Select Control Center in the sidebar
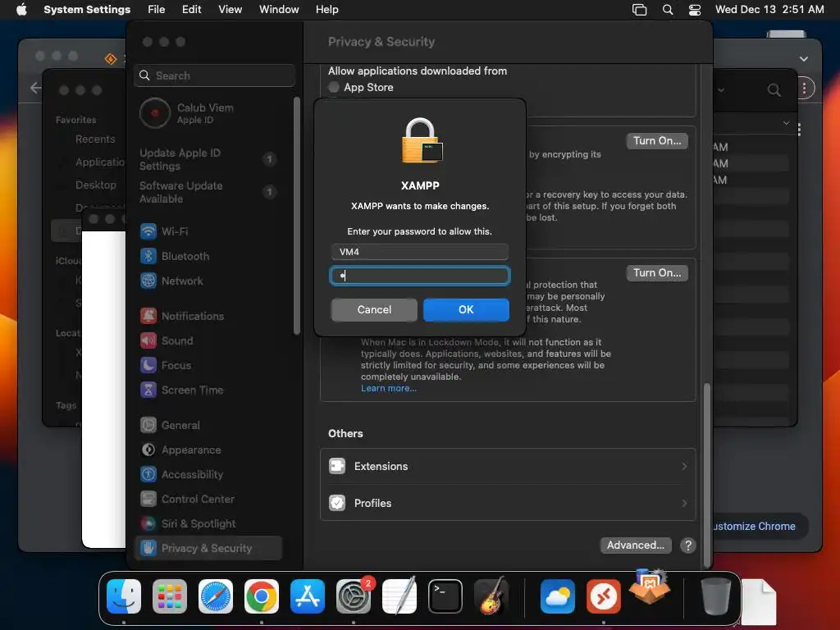 click(x=208, y=500)
